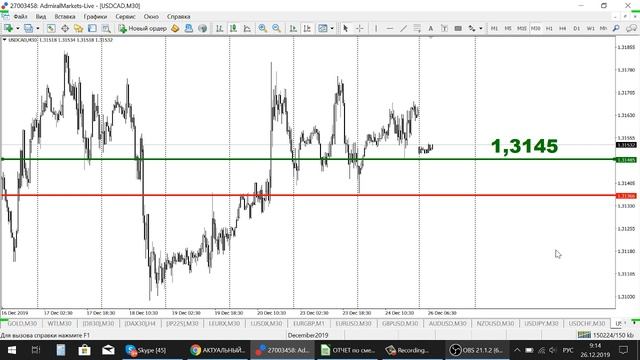Switch to the GBPUSD,M30 chart tab
640x360 pixels.
point(400,323)
